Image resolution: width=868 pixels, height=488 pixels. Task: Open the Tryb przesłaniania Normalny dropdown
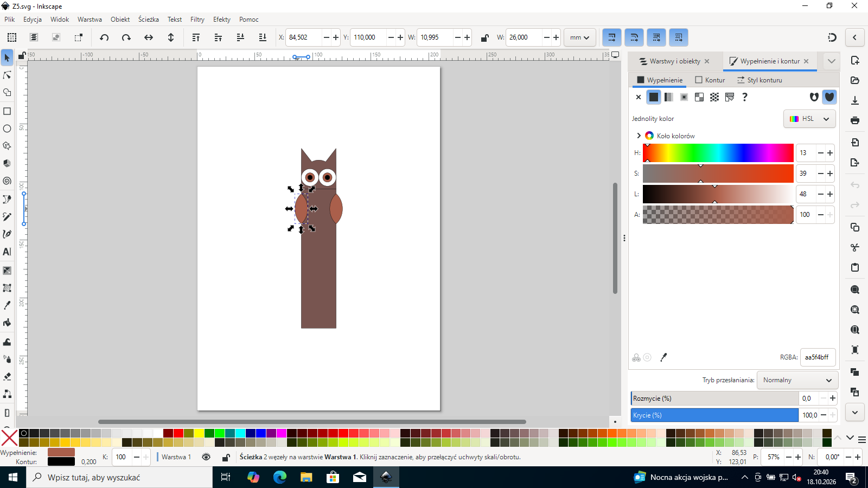[797, 380]
